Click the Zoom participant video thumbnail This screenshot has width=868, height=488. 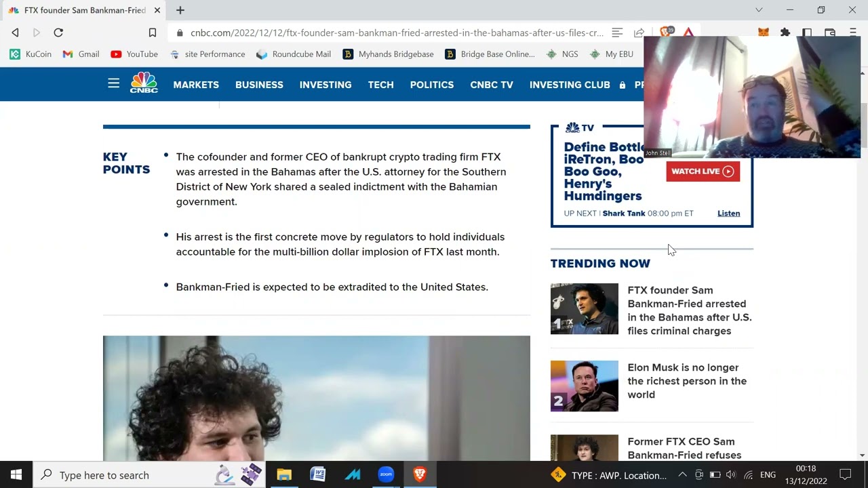tap(752, 97)
